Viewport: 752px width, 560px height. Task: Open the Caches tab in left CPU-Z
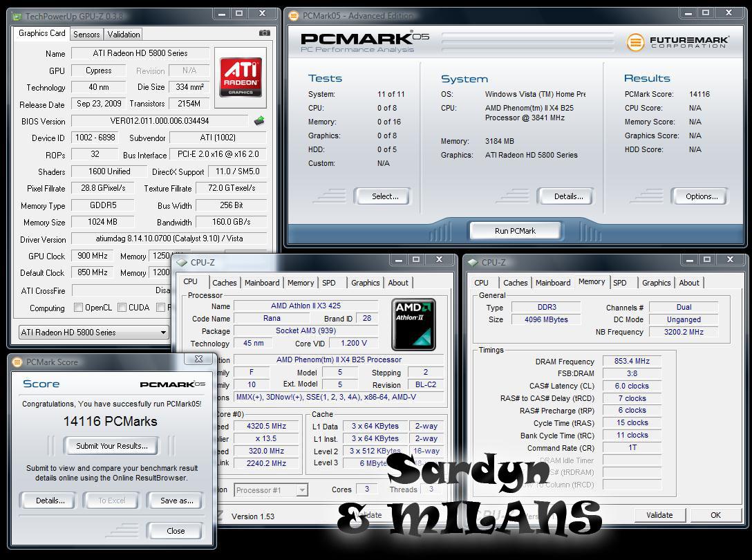point(225,283)
